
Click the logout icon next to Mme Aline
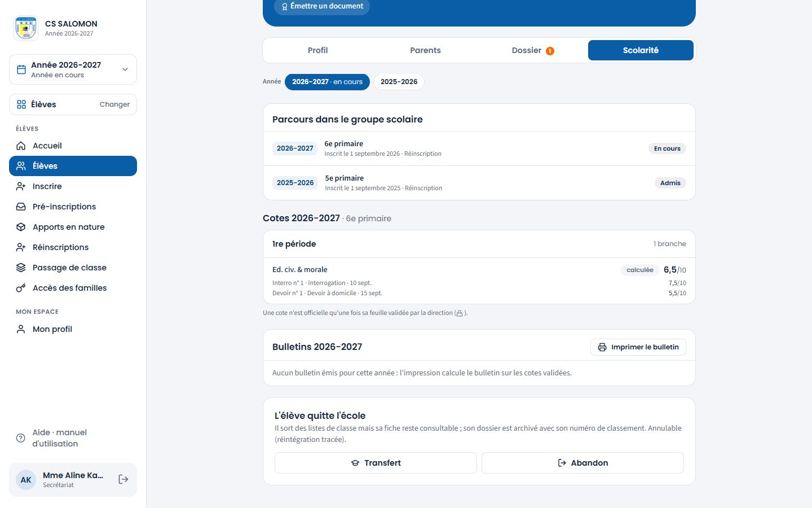point(123,479)
